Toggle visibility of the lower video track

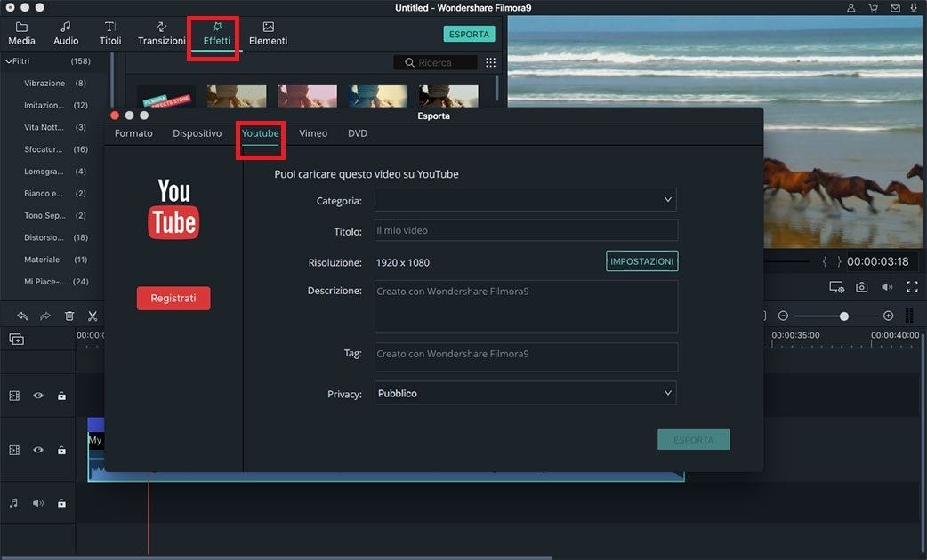pyautogui.click(x=38, y=450)
